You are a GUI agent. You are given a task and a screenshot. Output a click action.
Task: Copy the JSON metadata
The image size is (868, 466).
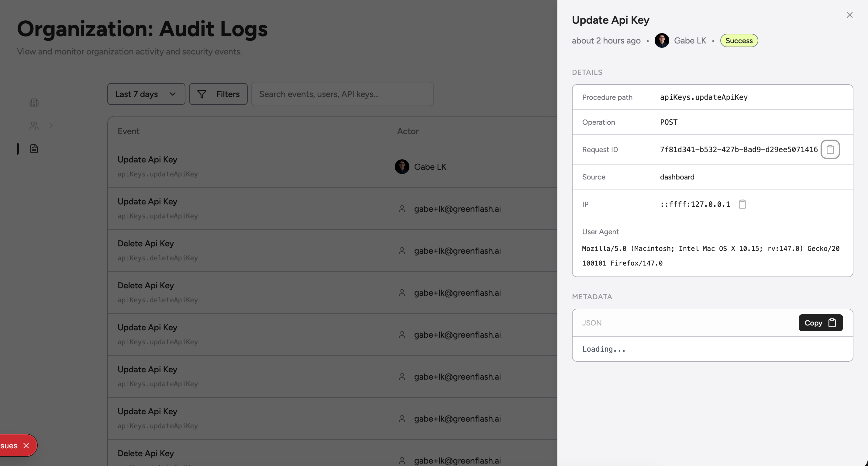click(x=821, y=323)
